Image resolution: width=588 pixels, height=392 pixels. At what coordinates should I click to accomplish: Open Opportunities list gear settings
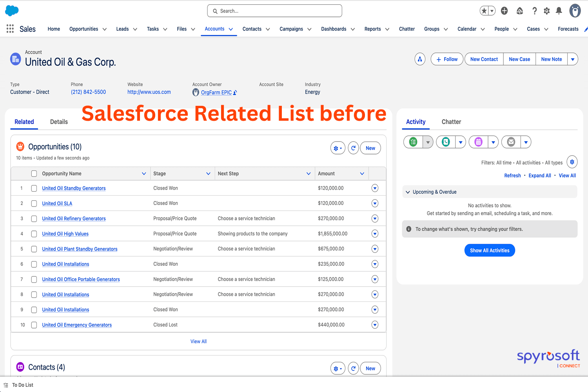pyautogui.click(x=338, y=148)
